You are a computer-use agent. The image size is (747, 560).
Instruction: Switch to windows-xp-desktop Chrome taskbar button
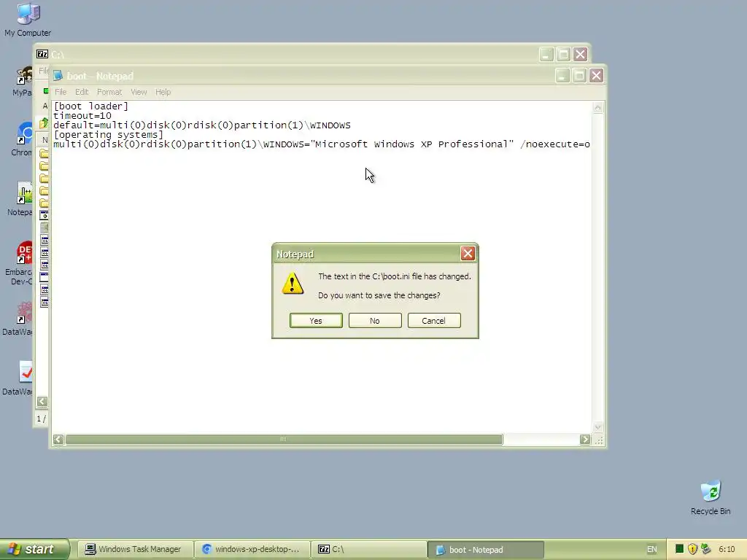click(x=252, y=549)
